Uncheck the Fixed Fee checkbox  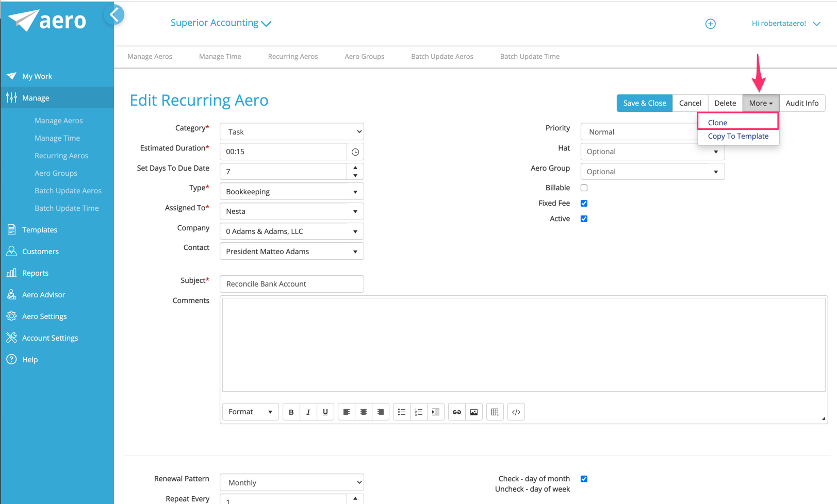(584, 204)
